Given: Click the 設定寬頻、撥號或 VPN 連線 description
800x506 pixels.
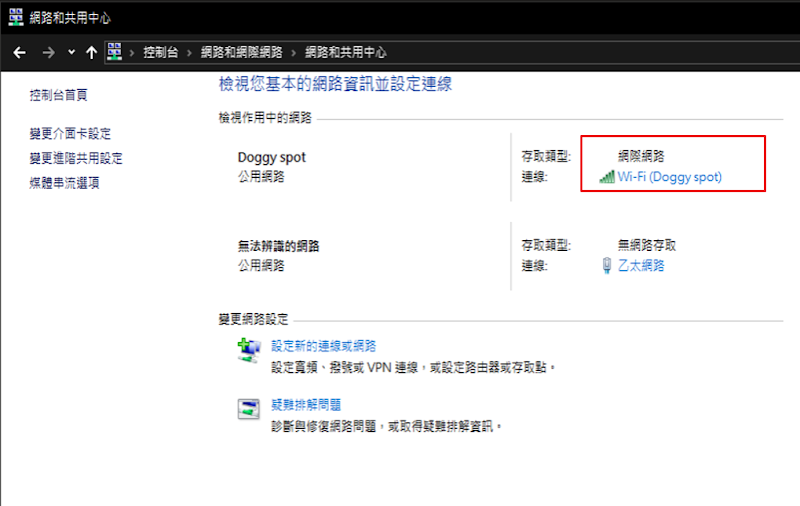Looking at the screenshot, I should (x=414, y=367).
